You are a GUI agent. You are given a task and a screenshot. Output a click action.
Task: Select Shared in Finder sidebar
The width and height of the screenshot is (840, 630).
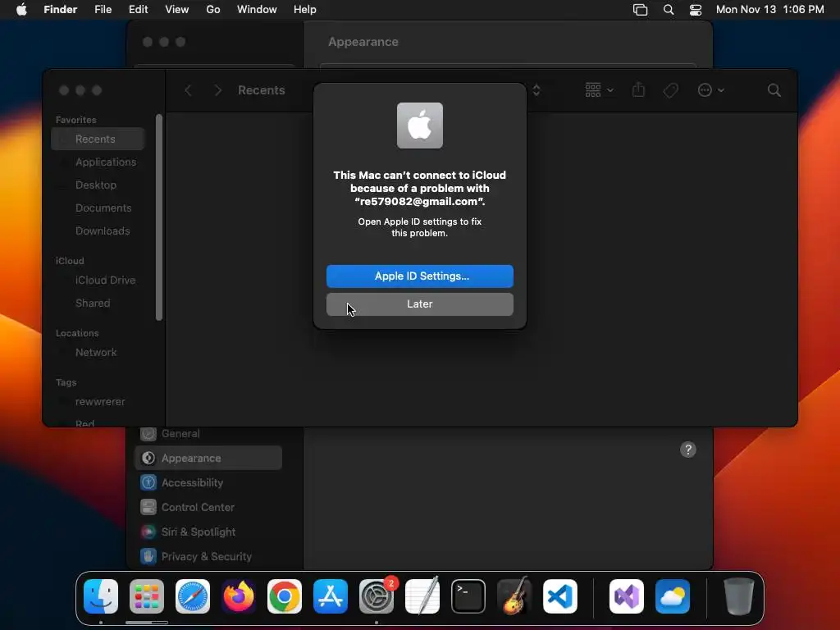coord(98,304)
